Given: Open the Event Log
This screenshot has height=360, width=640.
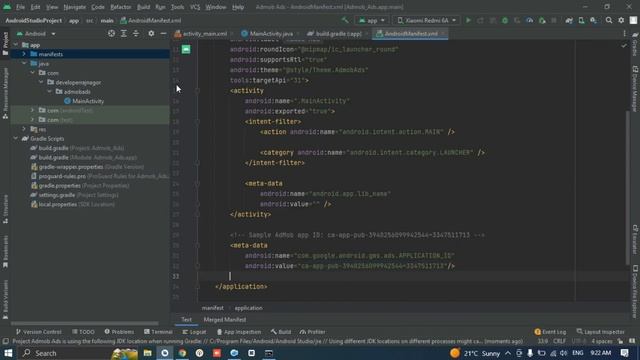Looking at the screenshot, I should pos(550,332).
